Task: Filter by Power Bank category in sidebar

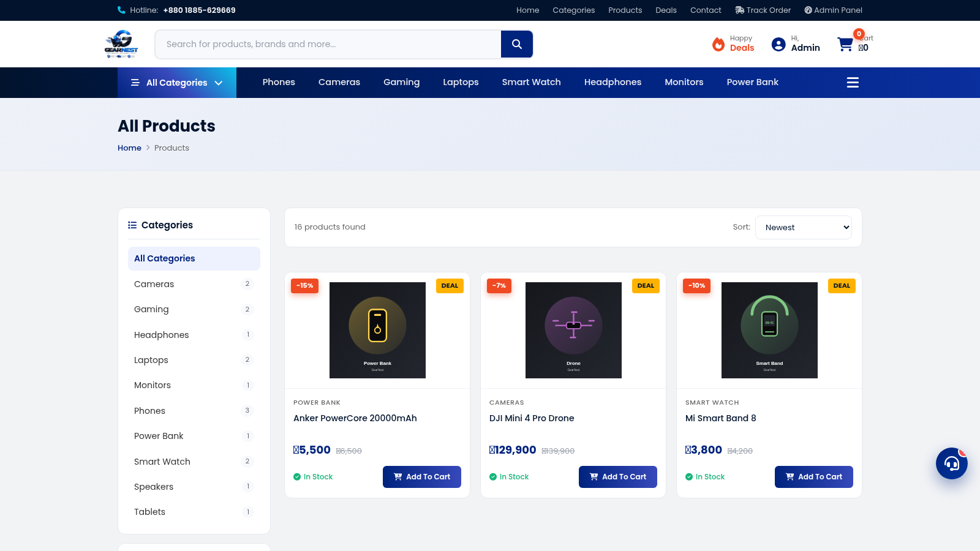Action: coord(194,436)
